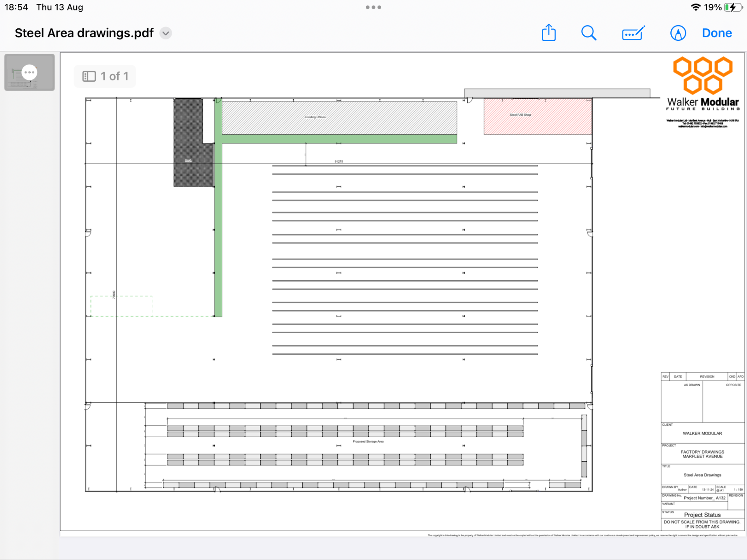Tap the Project Number_ A132 field
747x560 pixels.
click(x=705, y=498)
